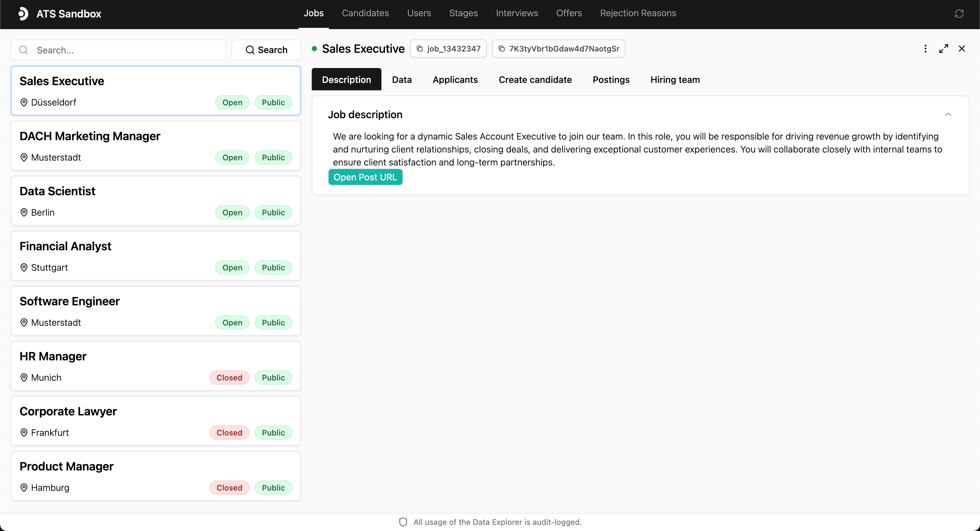Switch to the Data tab
The width and height of the screenshot is (980, 531).
pyautogui.click(x=402, y=79)
